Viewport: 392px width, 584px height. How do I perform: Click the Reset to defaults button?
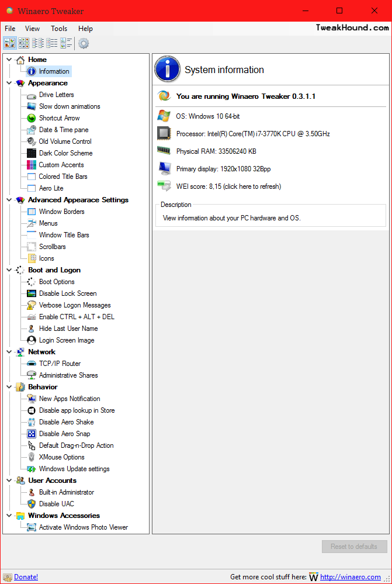click(355, 547)
